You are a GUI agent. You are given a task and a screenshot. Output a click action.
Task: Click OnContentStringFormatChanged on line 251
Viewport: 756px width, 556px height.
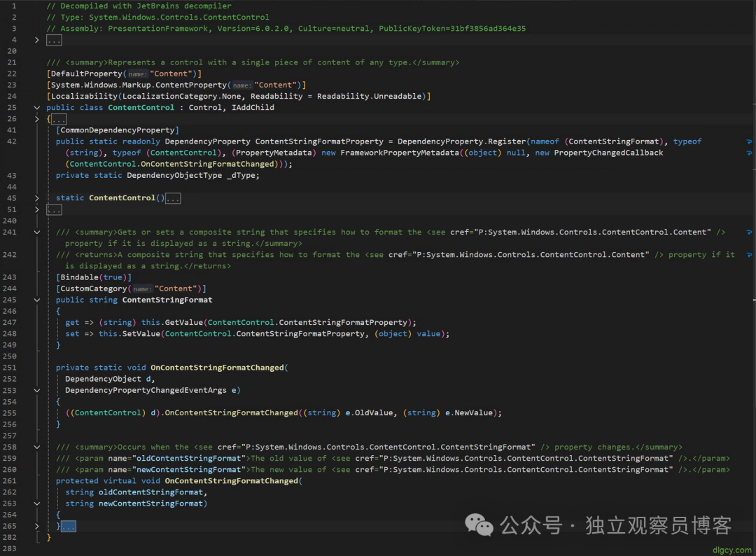(x=218, y=368)
